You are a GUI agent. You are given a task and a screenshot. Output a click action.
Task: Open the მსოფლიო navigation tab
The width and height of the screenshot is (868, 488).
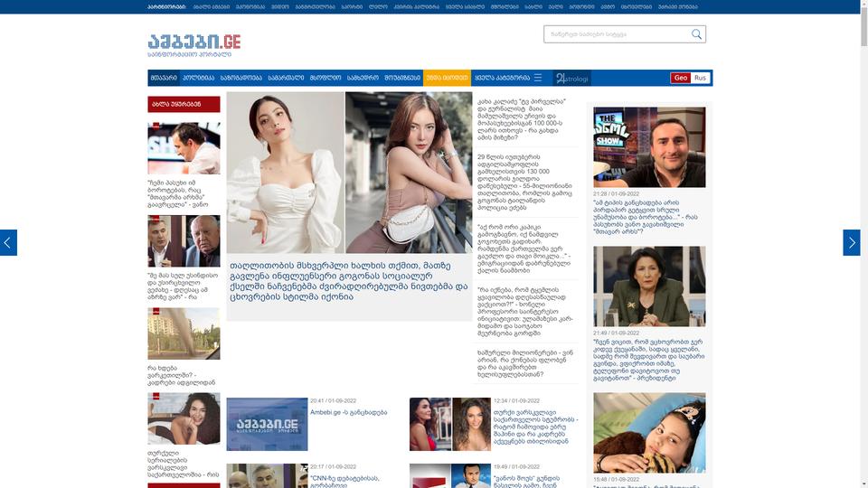point(325,78)
